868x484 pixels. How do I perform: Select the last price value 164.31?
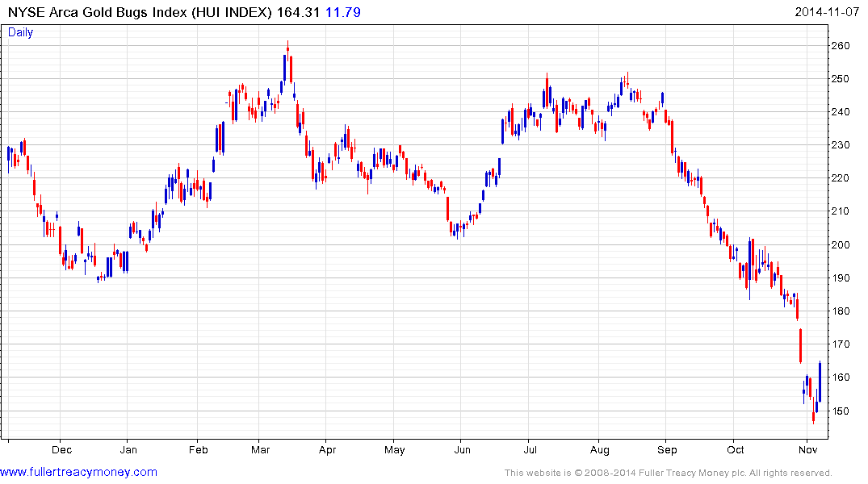pos(298,12)
